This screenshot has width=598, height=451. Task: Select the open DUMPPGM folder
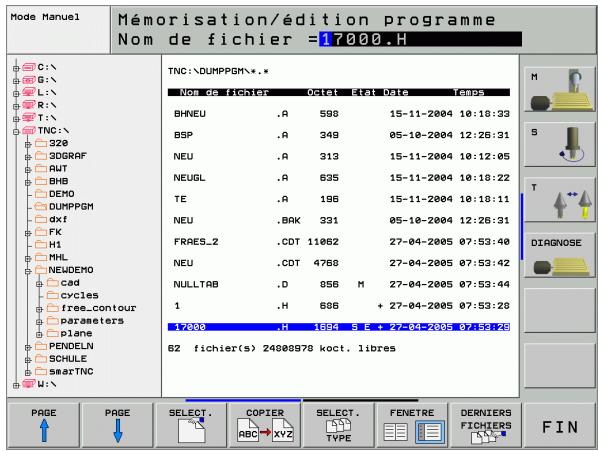[64, 206]
